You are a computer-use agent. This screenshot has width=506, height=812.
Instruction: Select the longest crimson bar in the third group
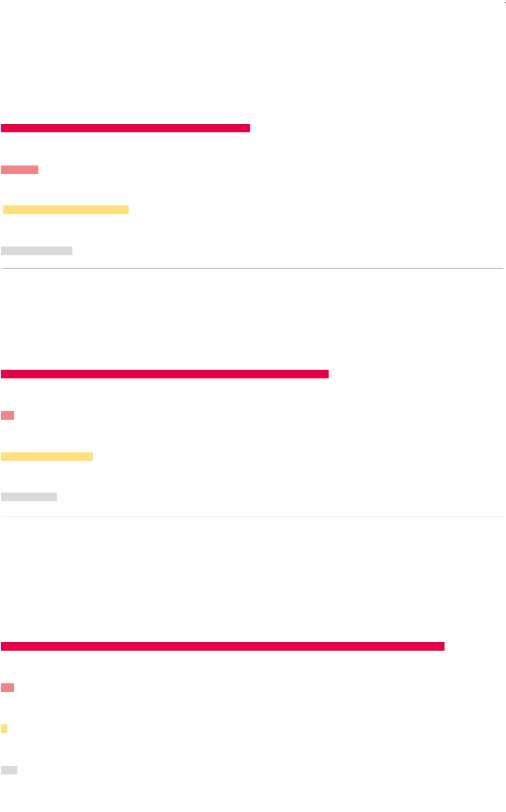223,646
